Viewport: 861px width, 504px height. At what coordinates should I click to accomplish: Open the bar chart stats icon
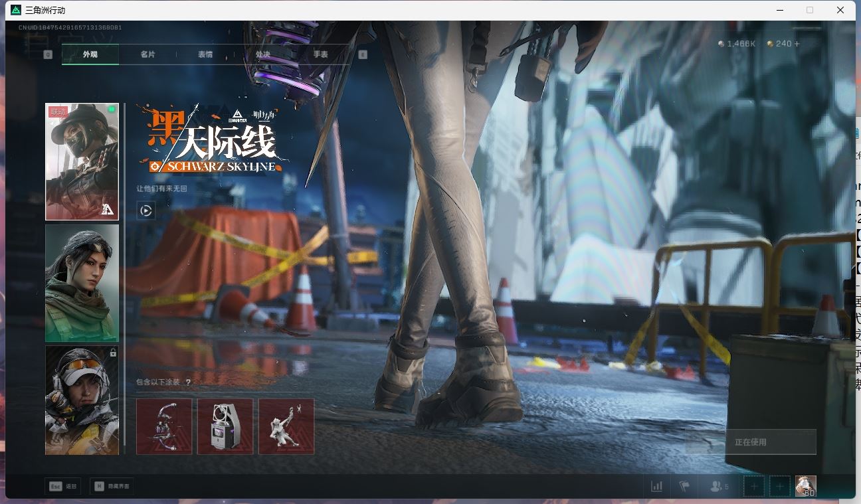coord(656,487)
